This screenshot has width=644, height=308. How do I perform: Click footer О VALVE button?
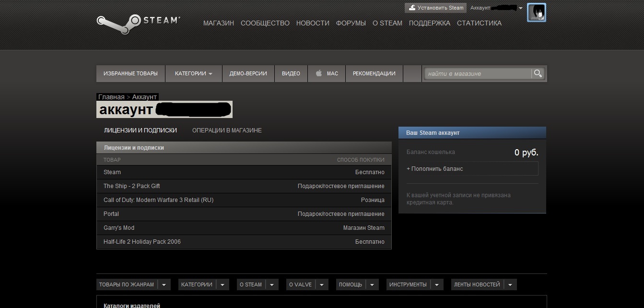coord(300,284)
